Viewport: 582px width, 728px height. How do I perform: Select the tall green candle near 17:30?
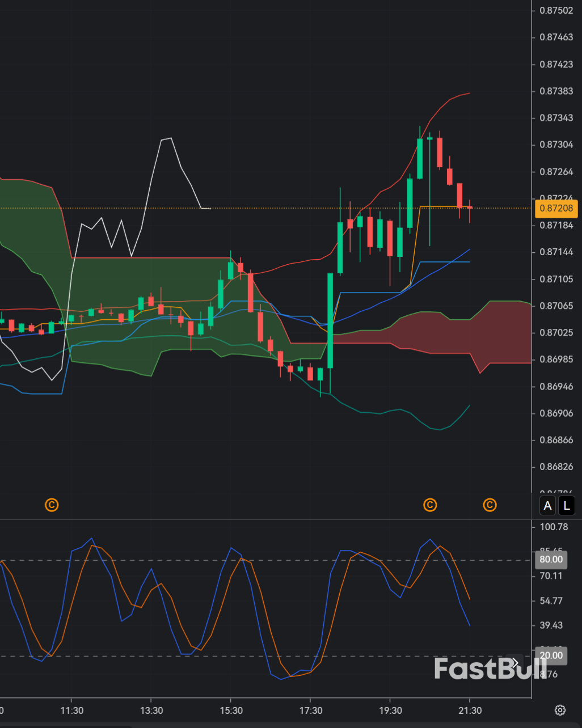tap(330, 318)
